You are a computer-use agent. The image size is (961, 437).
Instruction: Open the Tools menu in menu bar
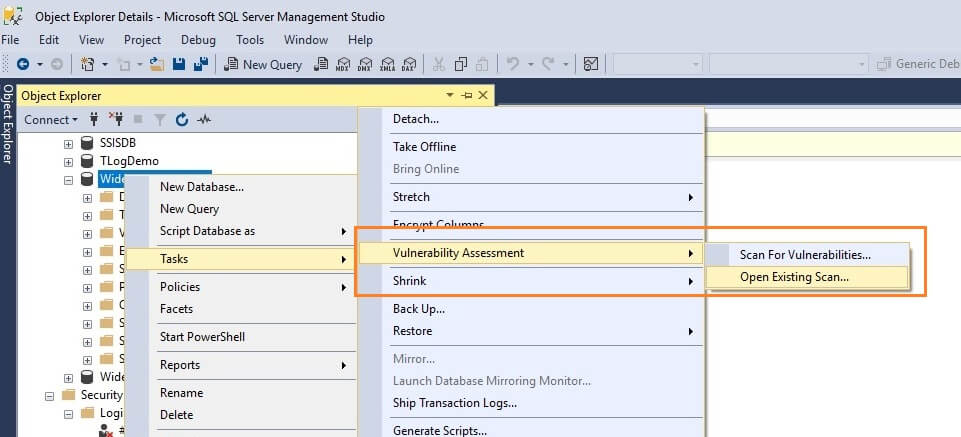pos(250,40)
